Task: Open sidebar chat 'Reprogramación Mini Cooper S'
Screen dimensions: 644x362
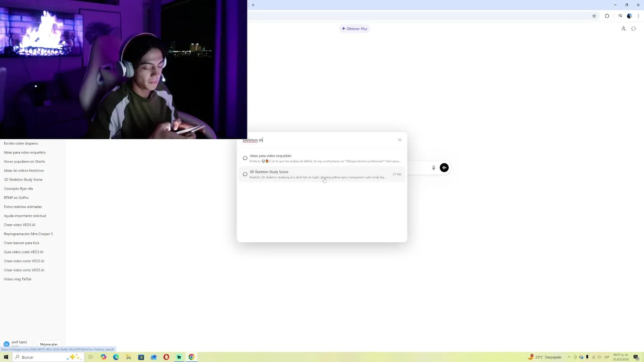Action: pos(28,234)
